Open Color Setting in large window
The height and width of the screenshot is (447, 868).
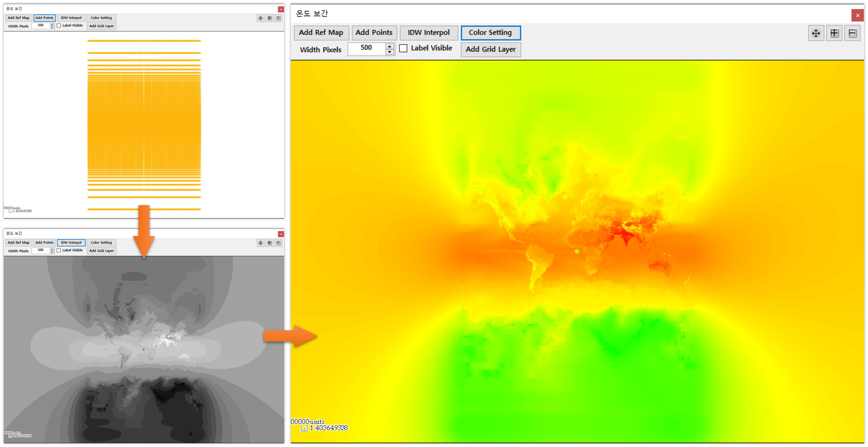[491, 33]
